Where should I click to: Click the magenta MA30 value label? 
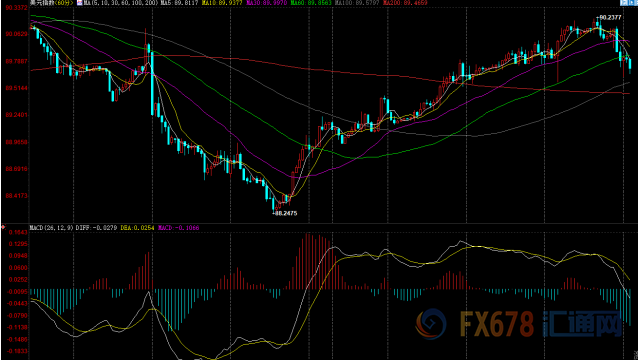point(267,3)
